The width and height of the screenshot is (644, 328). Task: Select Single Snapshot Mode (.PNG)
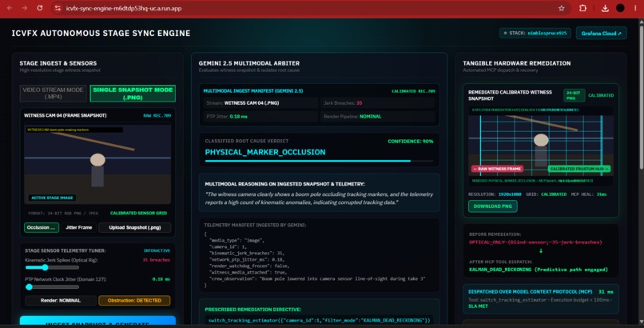[133, 94]
